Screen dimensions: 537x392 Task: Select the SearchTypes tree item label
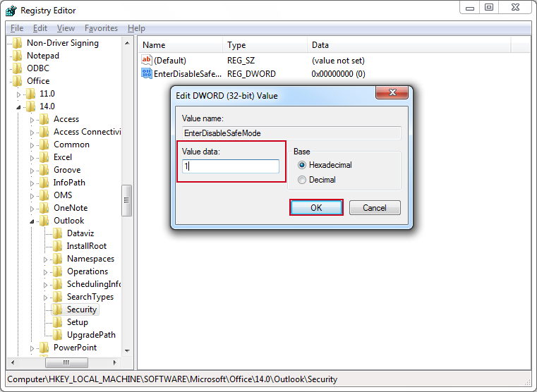[90, 297]
